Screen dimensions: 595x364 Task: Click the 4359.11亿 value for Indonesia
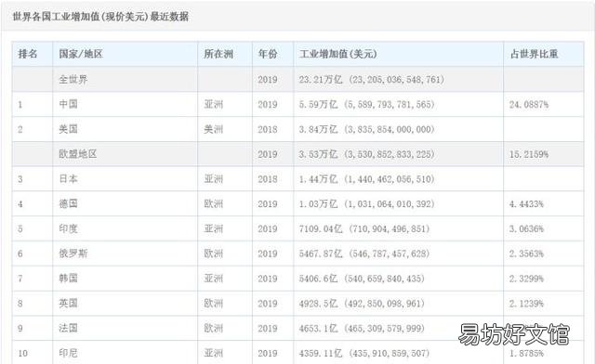pos(364,353)
